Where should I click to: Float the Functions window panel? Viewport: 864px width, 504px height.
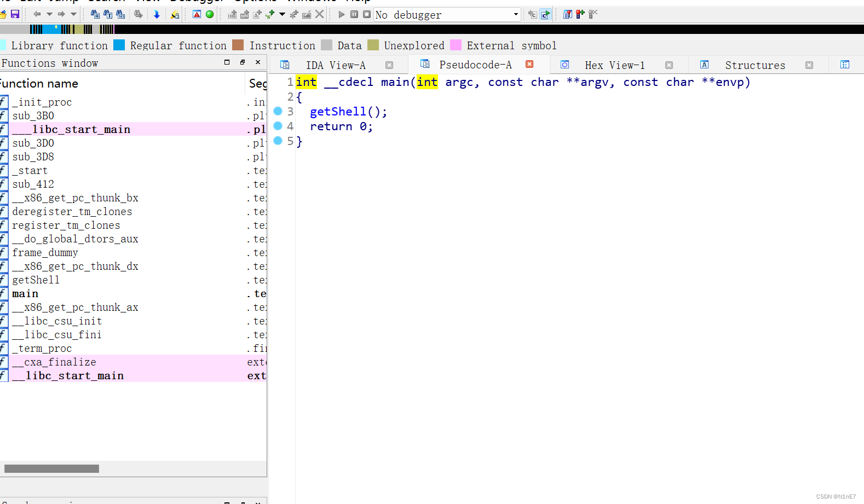[x=243, y=62]
